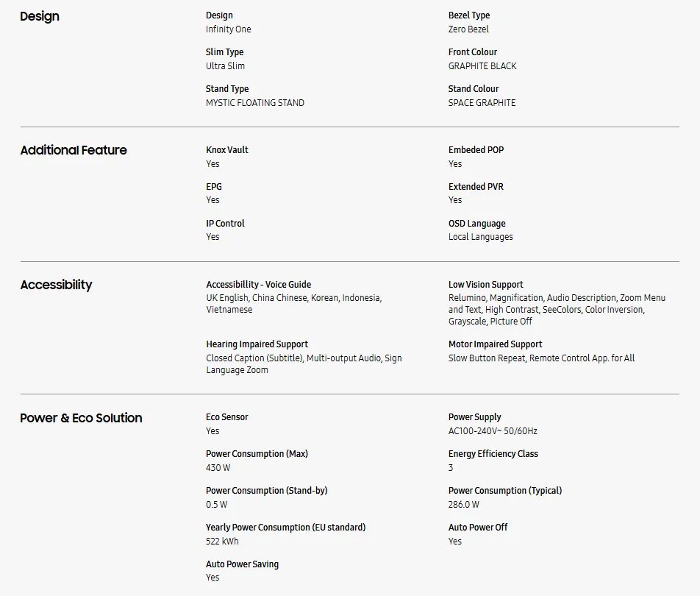Click the Design section heading
700x596 pixels.
[40, 16]
